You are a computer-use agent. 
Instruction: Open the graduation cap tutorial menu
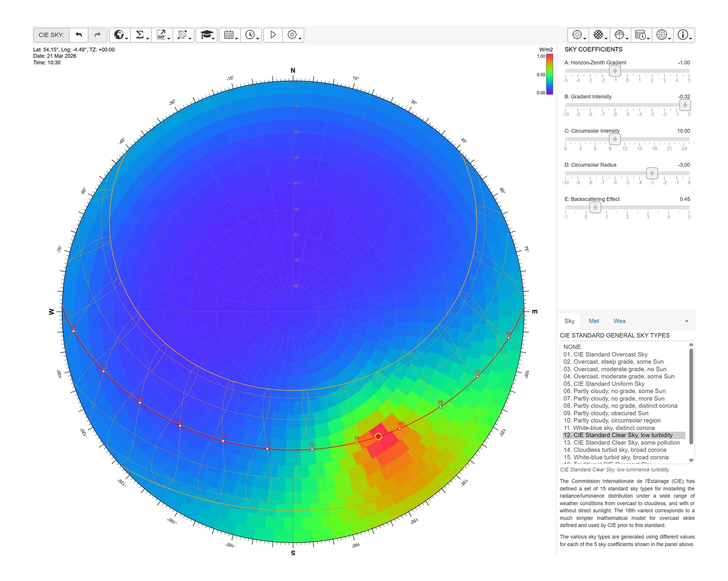click(x=207, y=35)
